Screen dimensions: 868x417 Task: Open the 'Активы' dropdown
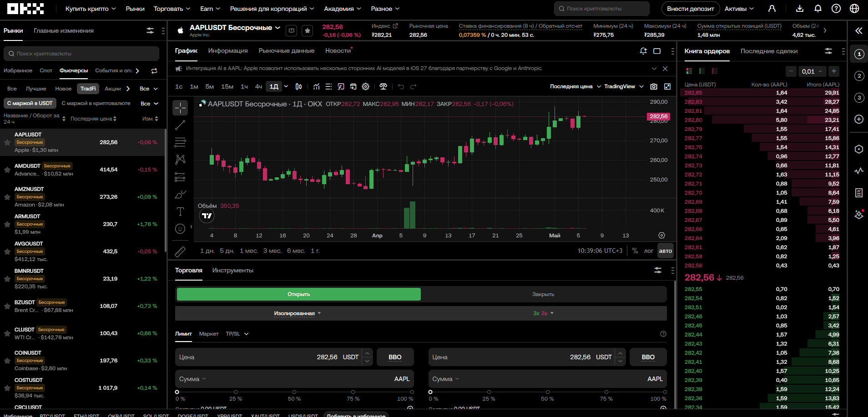click(x=739, y=9)
